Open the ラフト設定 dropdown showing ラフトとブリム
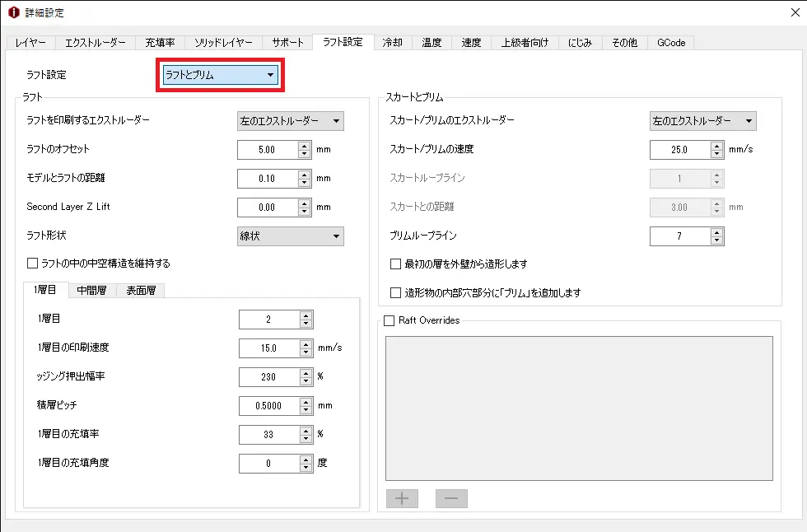Viewport: 807px width, 532px height. [220, 76]
